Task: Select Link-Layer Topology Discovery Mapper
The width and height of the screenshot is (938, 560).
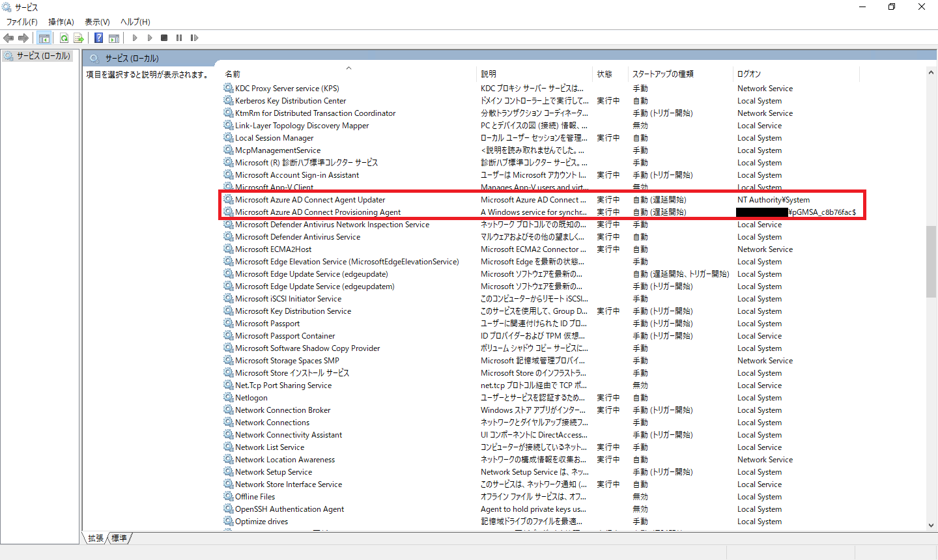Action: click(x=302, y=125)
